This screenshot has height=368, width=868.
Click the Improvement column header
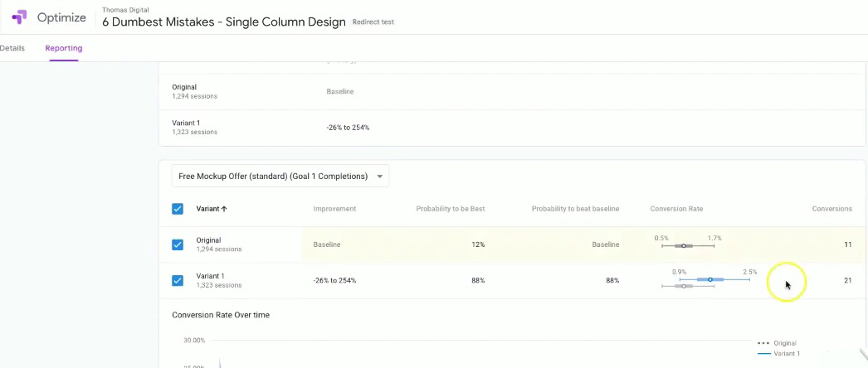coord(334,209)
